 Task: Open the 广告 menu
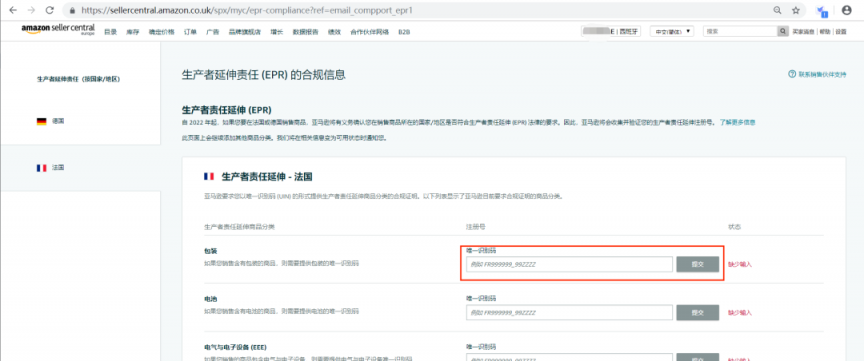(212, 32)
